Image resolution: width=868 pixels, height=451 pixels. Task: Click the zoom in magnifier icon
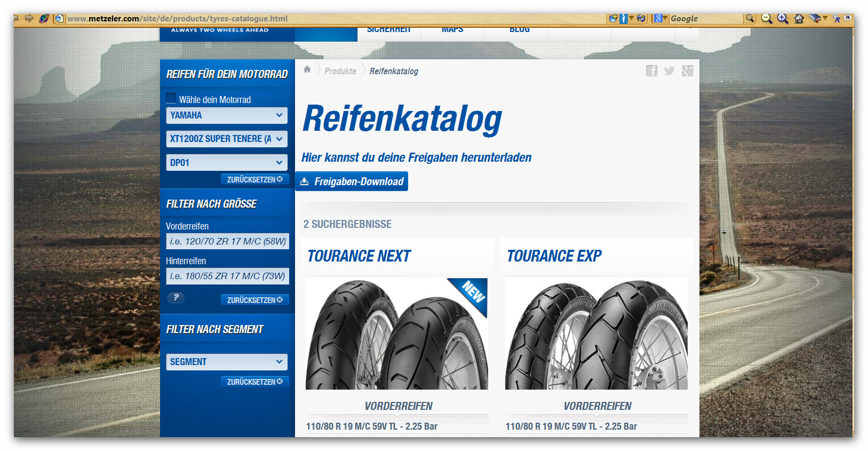[782, 19]
